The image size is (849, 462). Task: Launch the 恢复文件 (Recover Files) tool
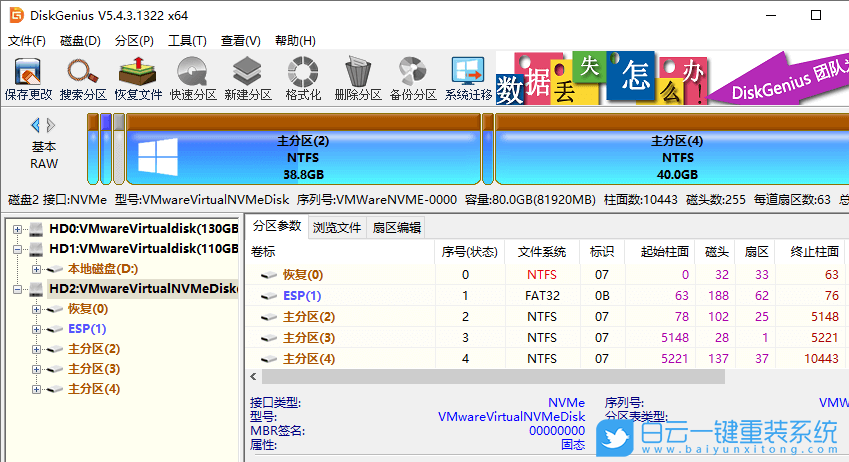click(138, 78)
